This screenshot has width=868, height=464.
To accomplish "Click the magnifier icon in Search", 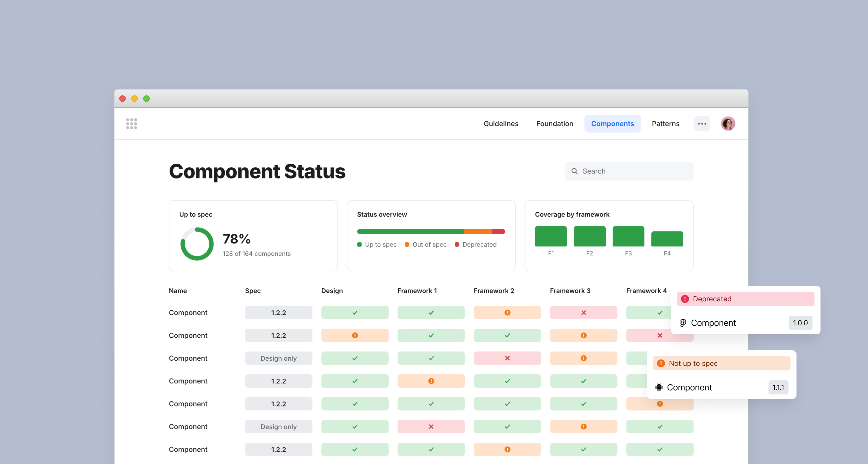I will [574, 171].
